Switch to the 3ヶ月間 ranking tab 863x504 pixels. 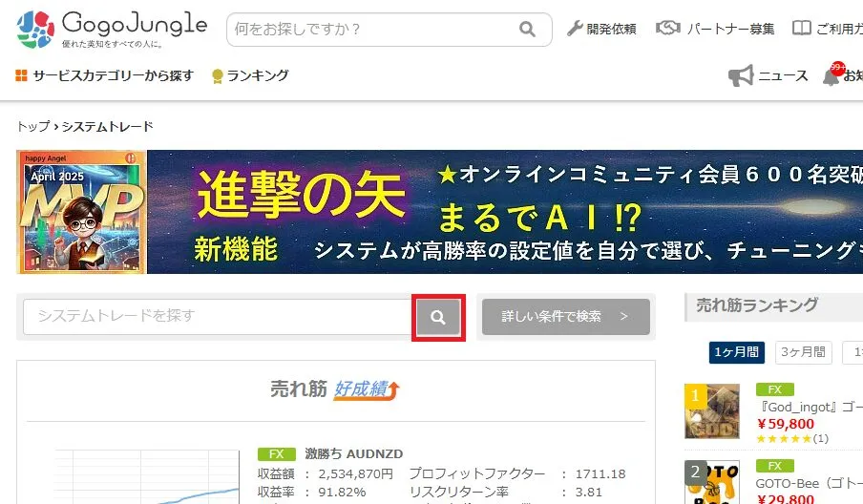tap(803, 352)
